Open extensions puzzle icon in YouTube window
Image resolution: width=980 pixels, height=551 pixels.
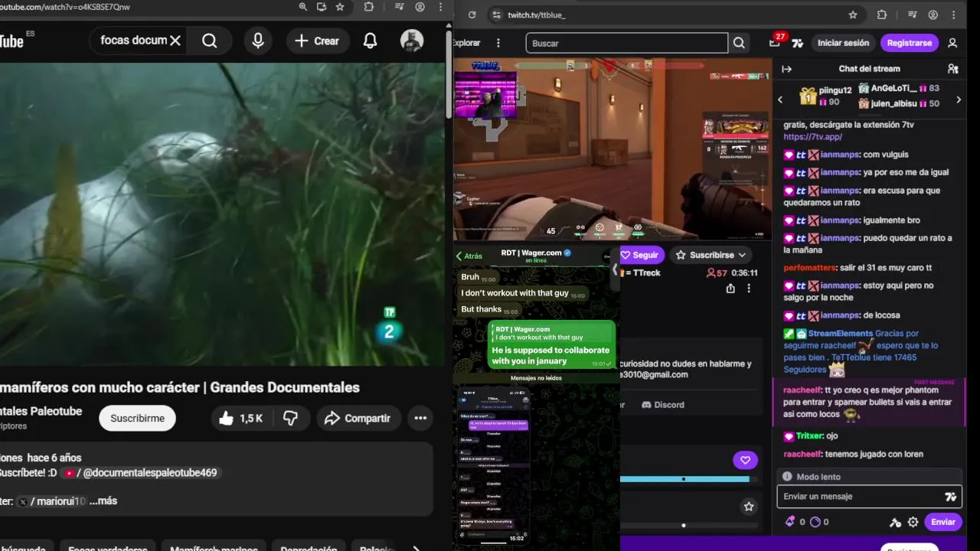[x=369, y=6]
